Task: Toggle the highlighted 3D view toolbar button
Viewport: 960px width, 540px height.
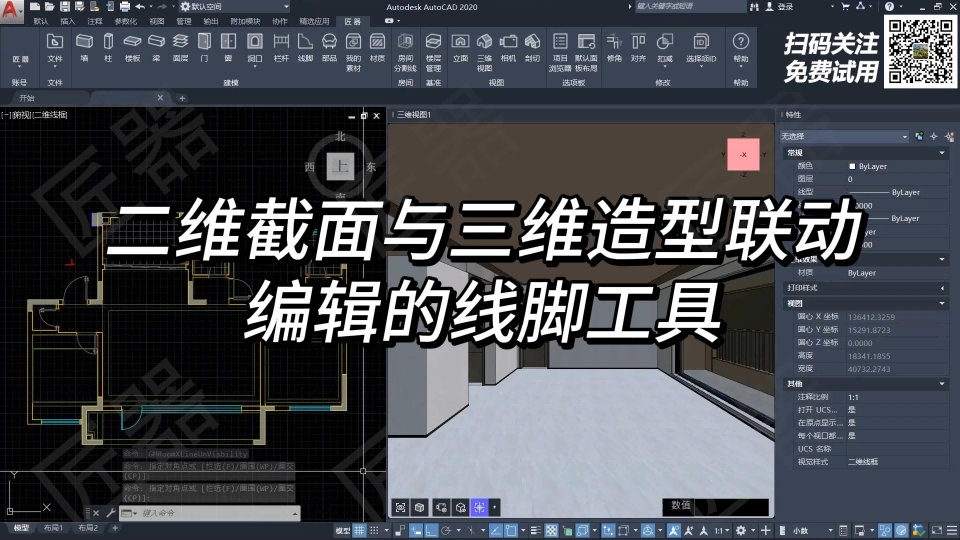Action: click(x=479, y=507)
